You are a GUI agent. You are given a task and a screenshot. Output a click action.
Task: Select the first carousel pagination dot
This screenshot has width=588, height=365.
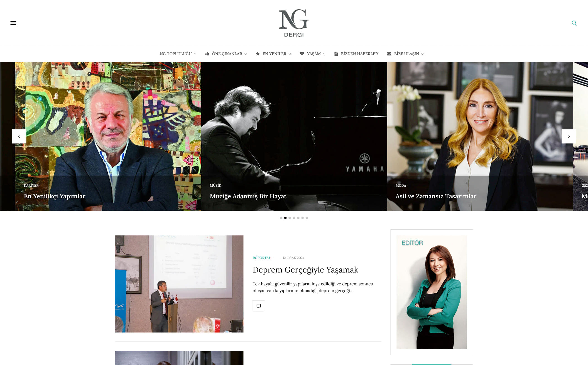pyautogui.click(x=281, y=218)
